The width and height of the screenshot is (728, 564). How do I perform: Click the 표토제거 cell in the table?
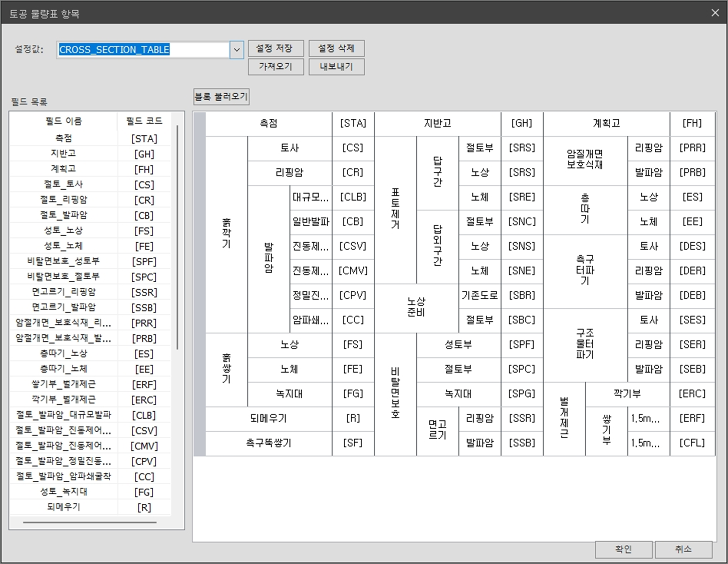tap(395, 210)
